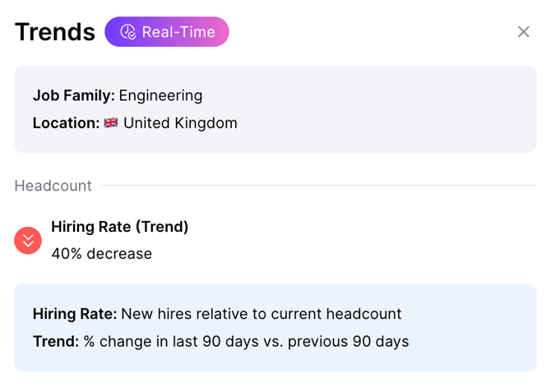Viewport: 551px width, 392px height.
Task: Click the 40% decrease value
Action: pyautogui.click(x=102, y=254)
